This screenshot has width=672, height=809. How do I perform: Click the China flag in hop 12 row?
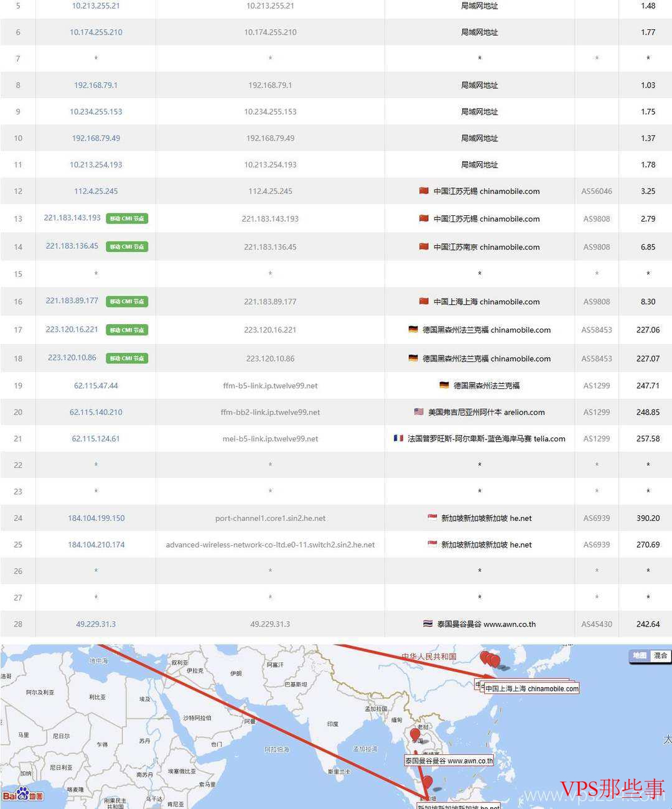(424, 190)
